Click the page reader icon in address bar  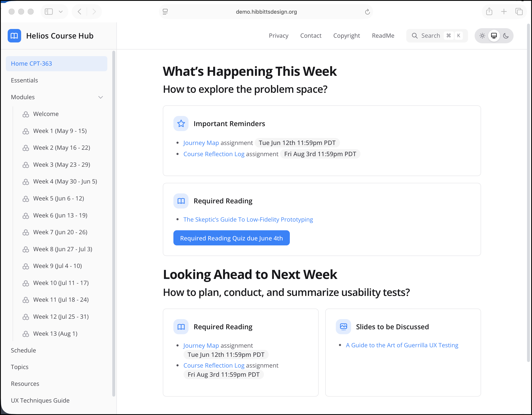165,12
